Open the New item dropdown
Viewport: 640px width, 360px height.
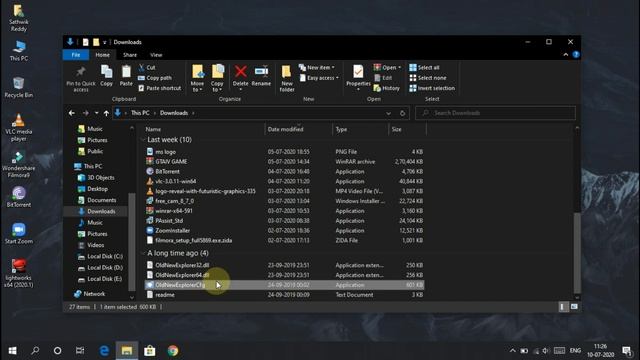pyautogui.click(x=317, y=67)
